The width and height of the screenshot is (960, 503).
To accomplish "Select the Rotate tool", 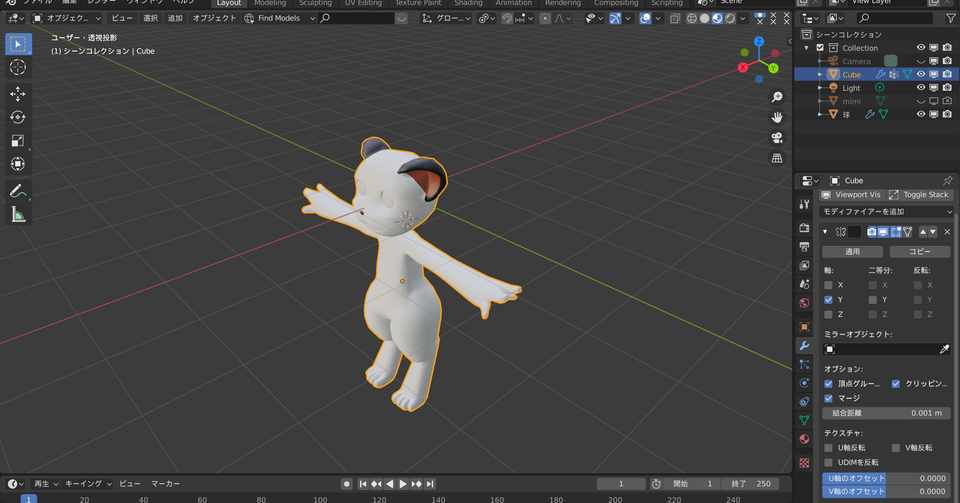I will pos(18,117).
